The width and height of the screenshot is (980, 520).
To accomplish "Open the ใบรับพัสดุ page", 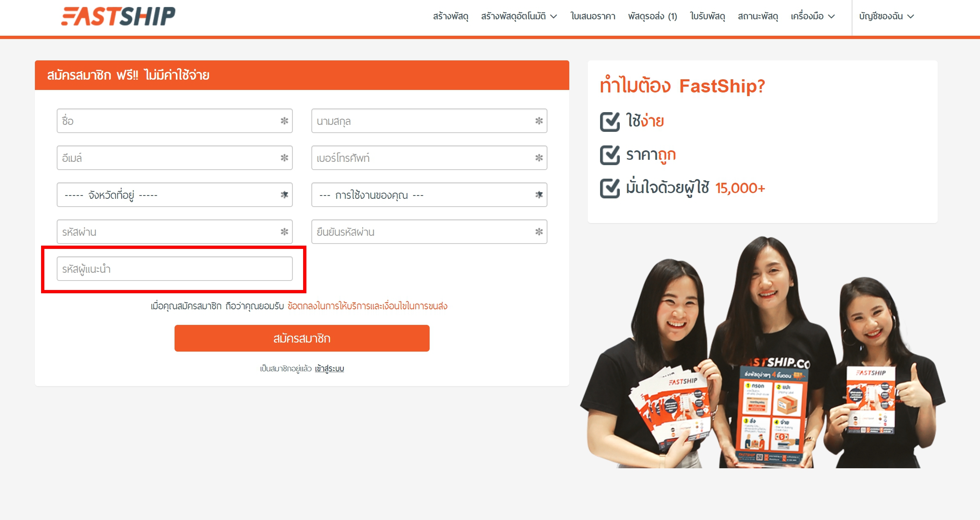I will 707,16.
